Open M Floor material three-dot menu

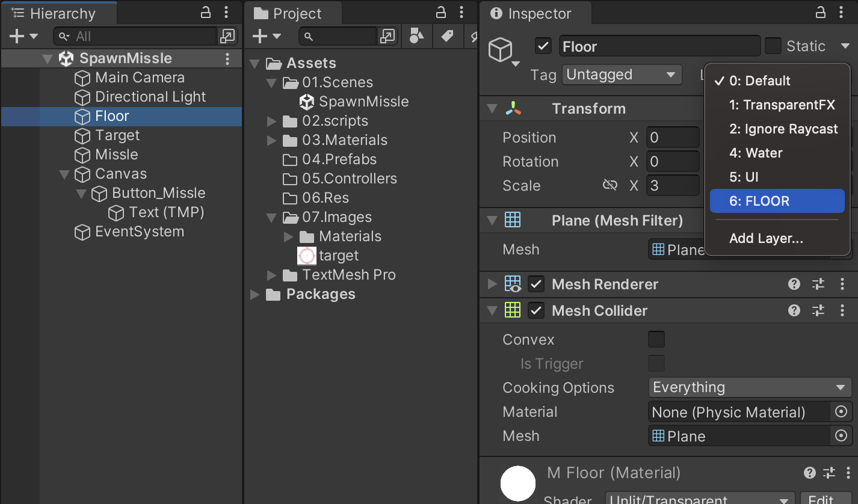[x=848, y=473]
